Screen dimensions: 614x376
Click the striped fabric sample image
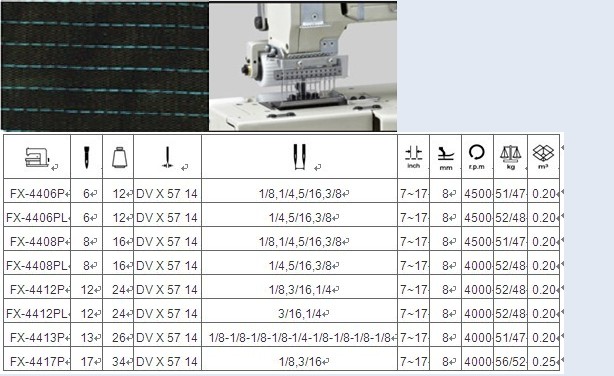(105, 66)
